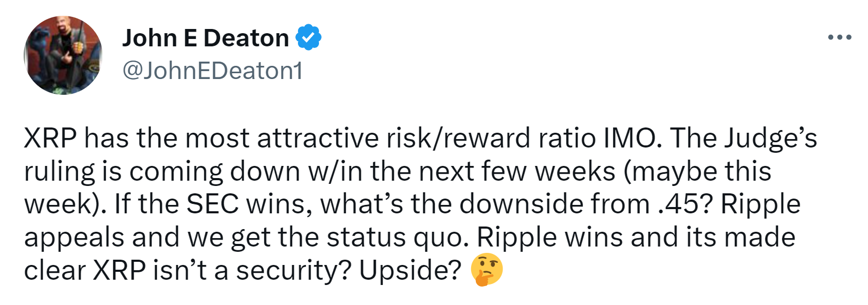
Task: Click the word "appeals" in the tweet
Action: [74, 238]
